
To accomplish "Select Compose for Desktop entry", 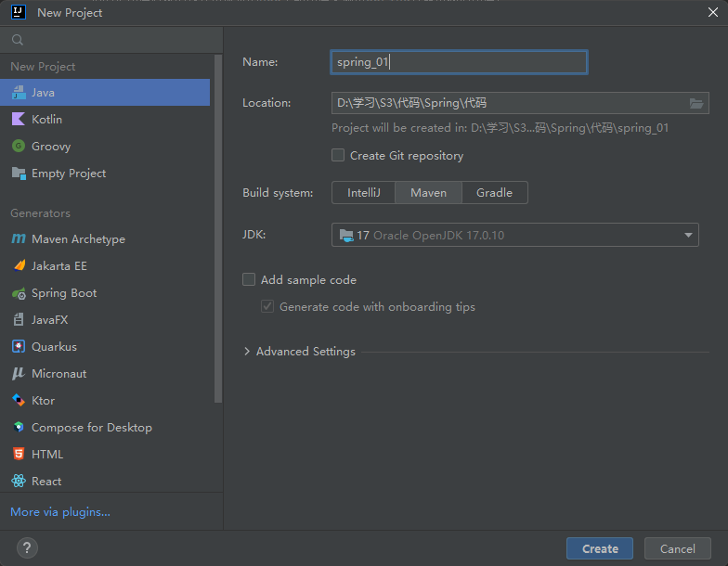I will tap(105, 427).
